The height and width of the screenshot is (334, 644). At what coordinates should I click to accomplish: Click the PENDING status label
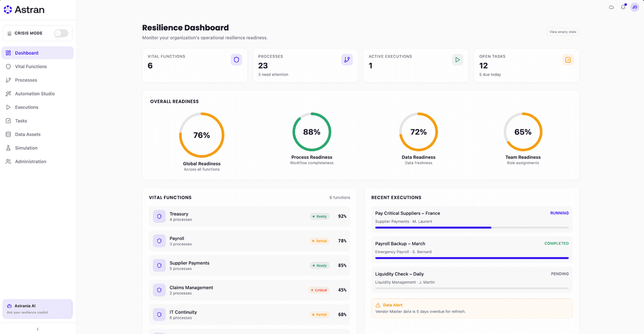click(560, 274)
